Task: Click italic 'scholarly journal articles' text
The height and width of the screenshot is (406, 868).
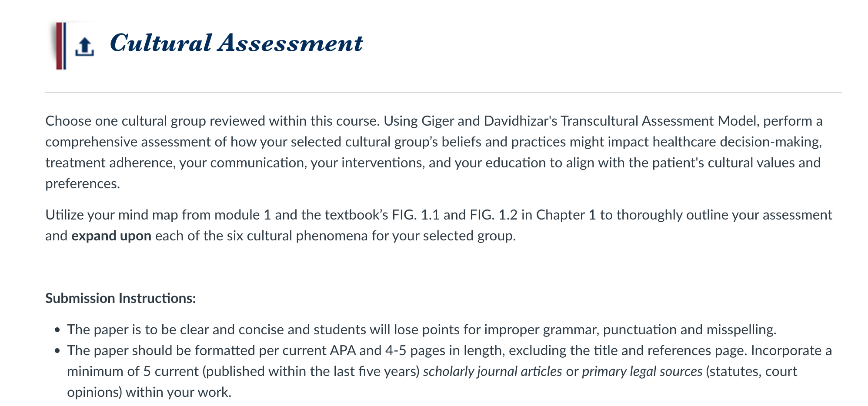Action: click(492, 371)
